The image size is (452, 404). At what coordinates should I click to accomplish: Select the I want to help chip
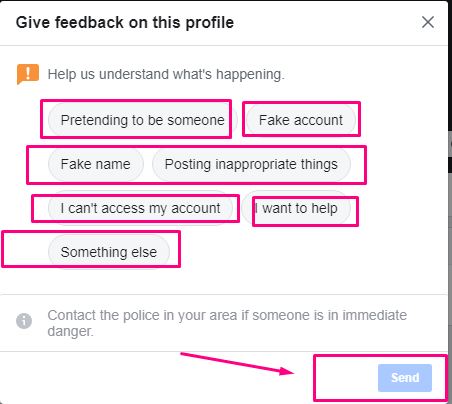coord(296,208)
